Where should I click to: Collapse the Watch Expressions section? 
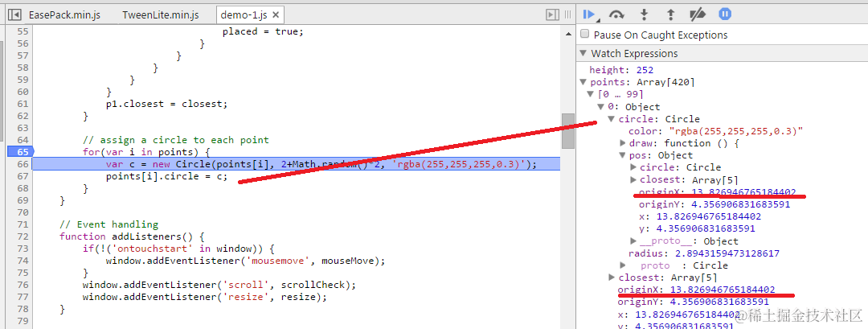(582, 54)
